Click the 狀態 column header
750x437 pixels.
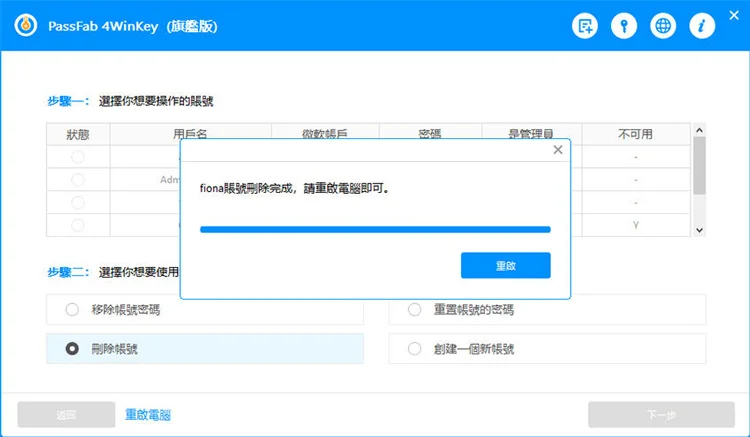click(x=78, y=134)
